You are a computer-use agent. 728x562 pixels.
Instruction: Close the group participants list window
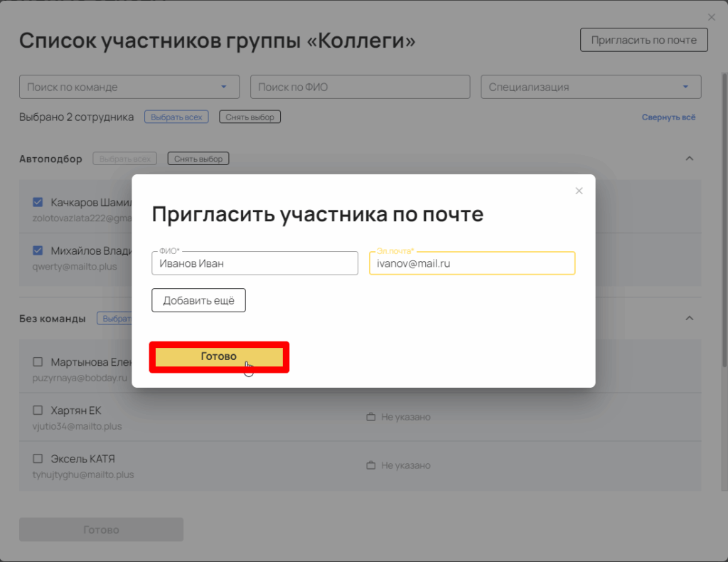point(712,17)
